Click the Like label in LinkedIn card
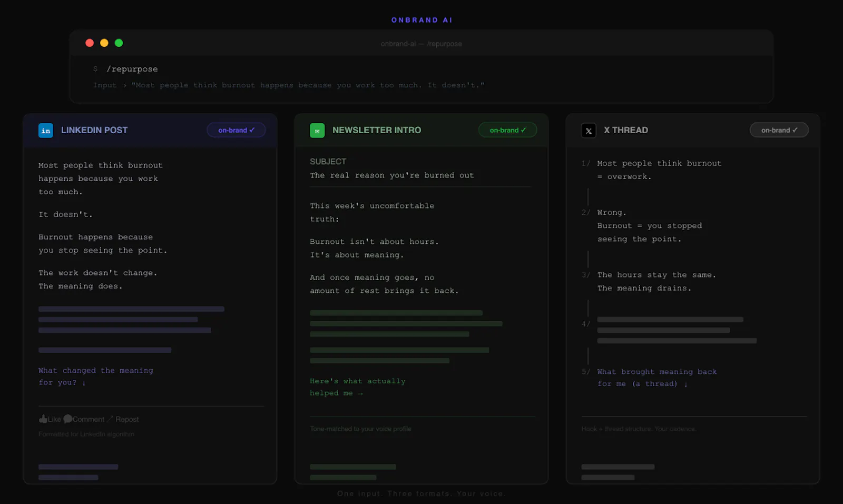 pos(54,419)
